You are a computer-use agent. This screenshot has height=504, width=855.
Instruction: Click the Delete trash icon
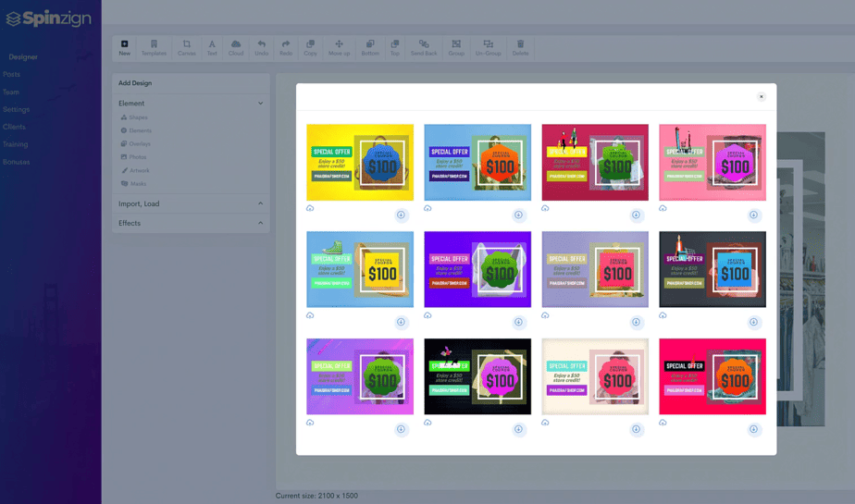[520, 47]
